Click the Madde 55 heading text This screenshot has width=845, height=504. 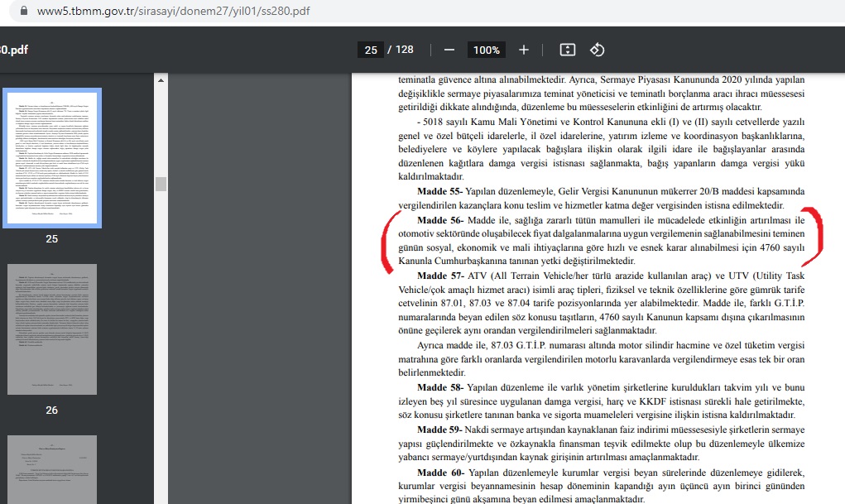[x=440, y=192]
